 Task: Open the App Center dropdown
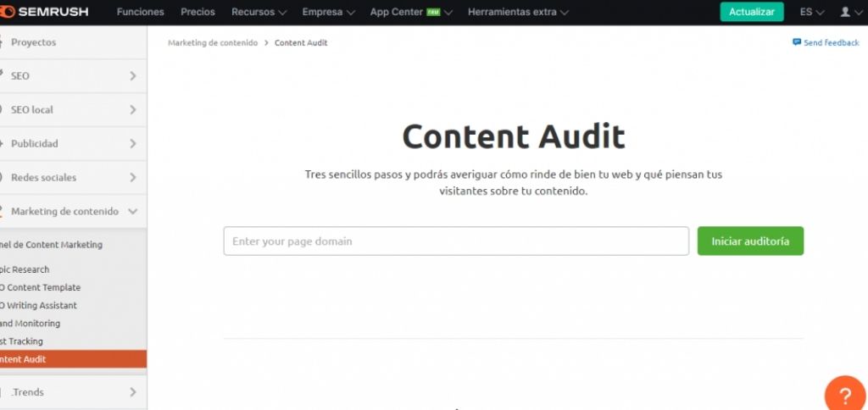point(411,12)
